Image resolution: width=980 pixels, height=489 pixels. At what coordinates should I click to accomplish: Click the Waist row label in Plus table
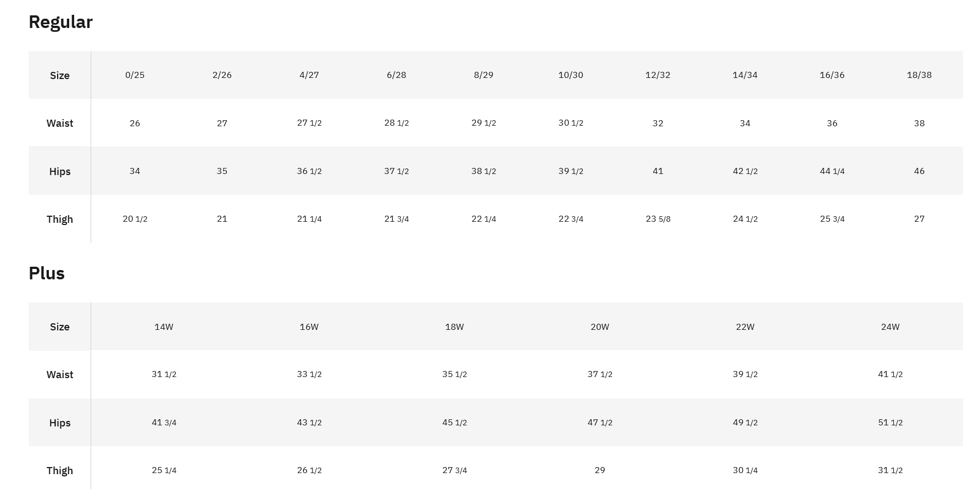click(60, 375)
